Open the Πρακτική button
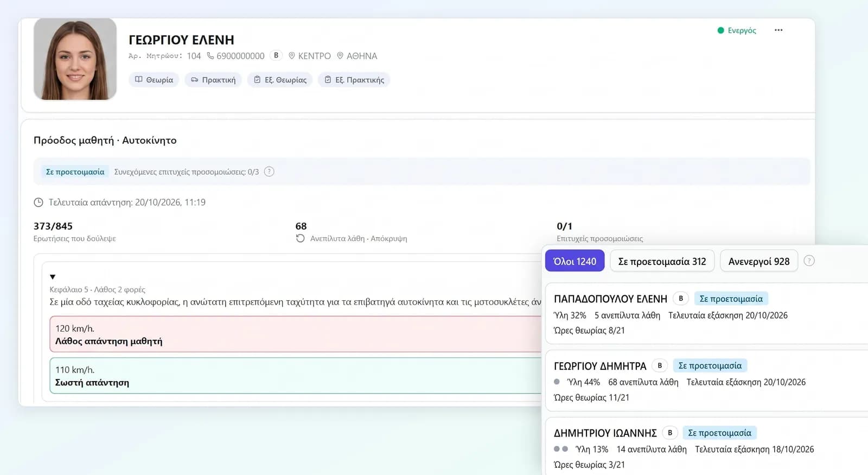This screenshot has width=868, height=475. coord(213,80)
